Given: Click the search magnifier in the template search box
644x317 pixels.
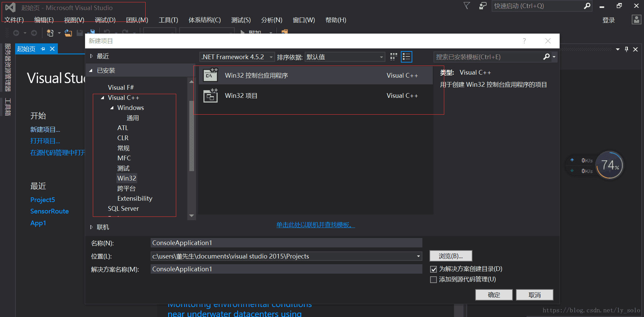Looking at the screenshot, I should click(546, 57).
